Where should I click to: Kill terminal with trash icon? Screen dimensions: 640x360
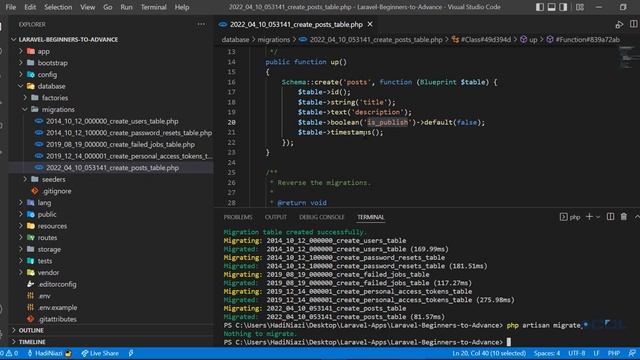point(624,217)
